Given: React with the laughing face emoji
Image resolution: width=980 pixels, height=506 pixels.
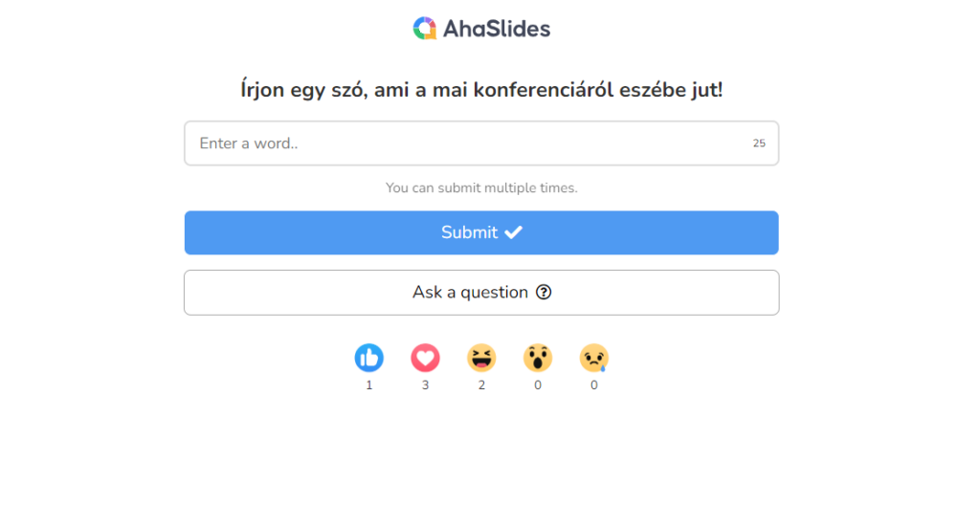Looking at the screenshot, I should [481, 358].
